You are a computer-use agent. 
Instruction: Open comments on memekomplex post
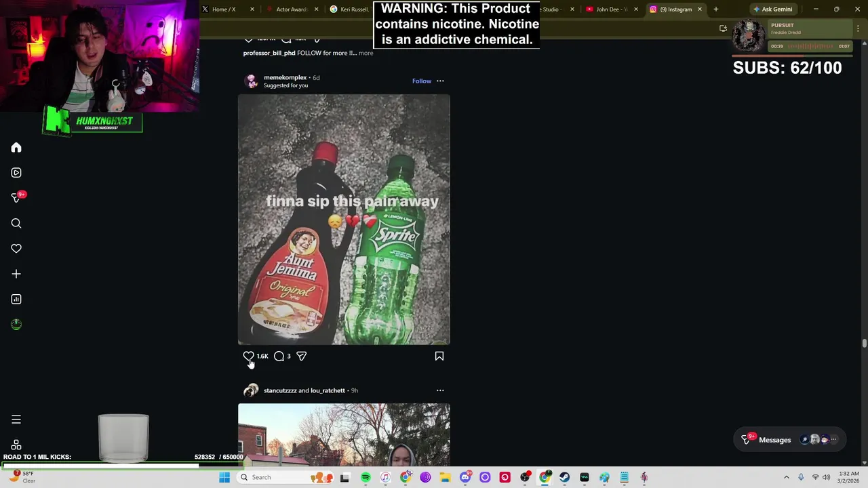point(279,356)
